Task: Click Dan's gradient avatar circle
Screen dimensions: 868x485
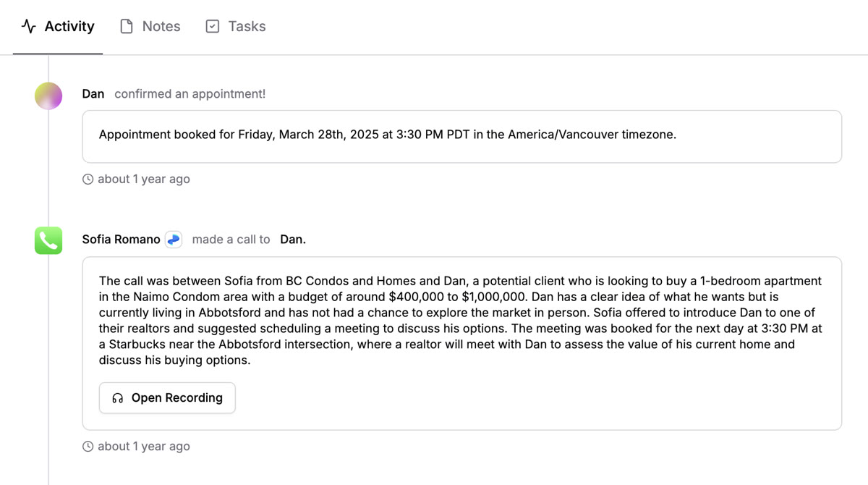Action: (x=48, y=95)
